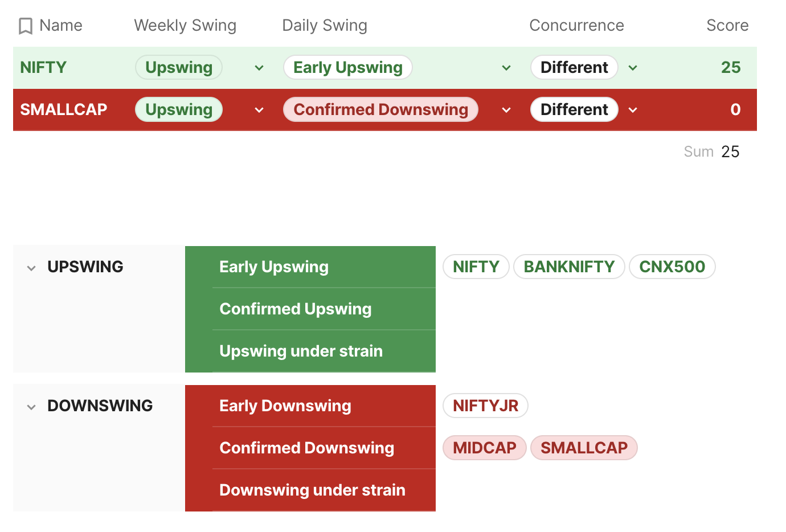The height and width of the screenshot is (532, 786).
Task: Open NIFTY Concurrence dropdown arrow
Action: (633, 68)
